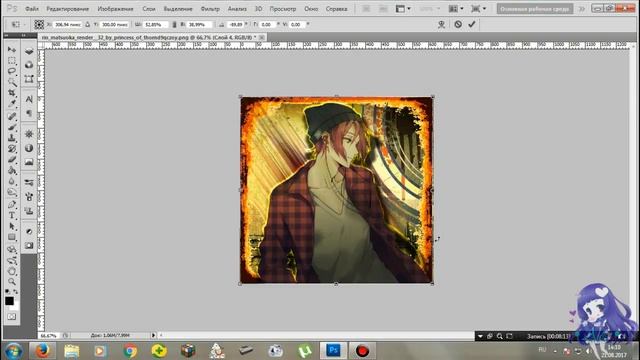The image size is (640, 360).
Task: Select the Path Selection tool
Action: point(11,227)
